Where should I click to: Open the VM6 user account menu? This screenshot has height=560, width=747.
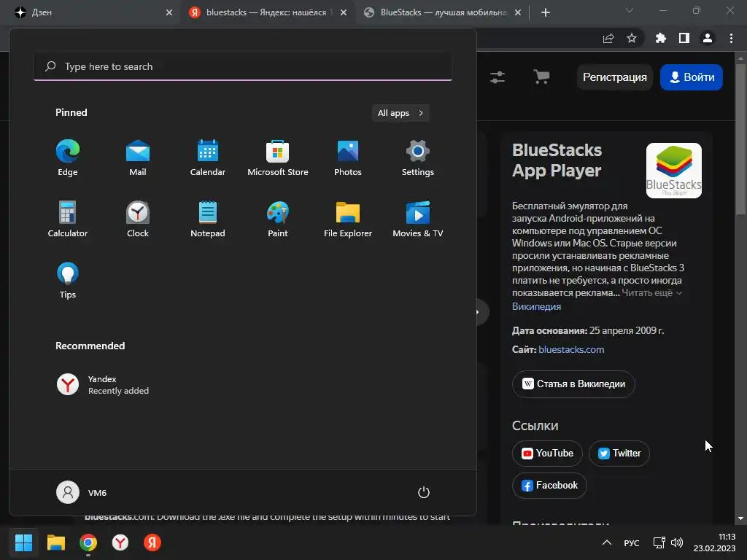(82, 492)
